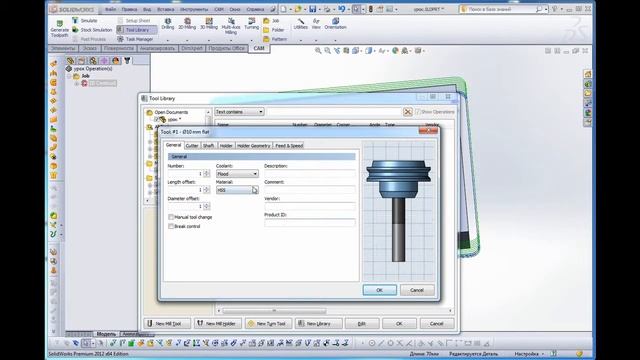The image size is (640, 360).
Task: Add a Folder from the ribbon
Action: (x=274, y=30)
